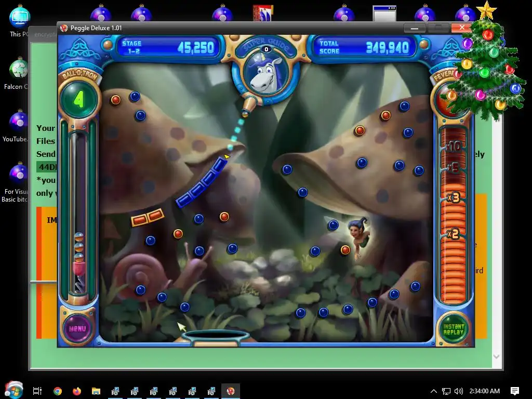Click the left orange brick peg
This screenshot has height=399, width=532.
[x=139, y=220]
